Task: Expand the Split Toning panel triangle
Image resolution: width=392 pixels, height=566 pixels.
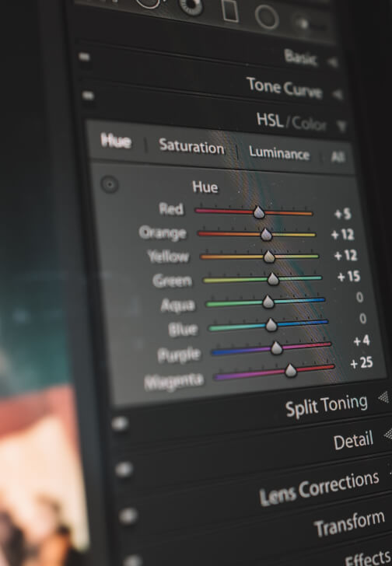Action: point(383,397)
